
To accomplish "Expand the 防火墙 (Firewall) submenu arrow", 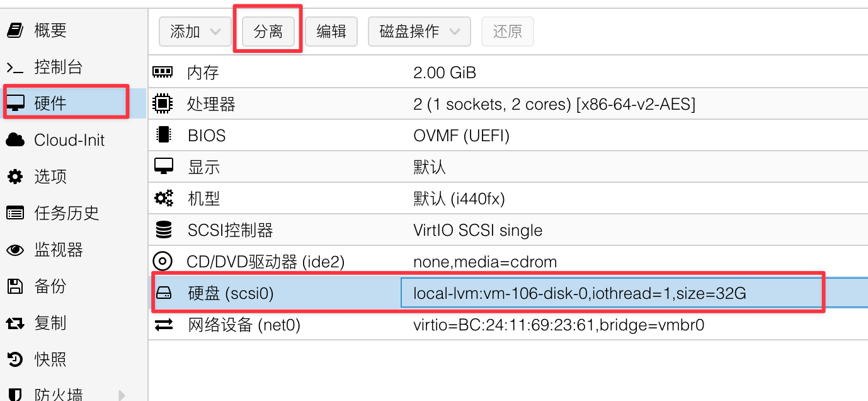I will [x=122, y=395].
